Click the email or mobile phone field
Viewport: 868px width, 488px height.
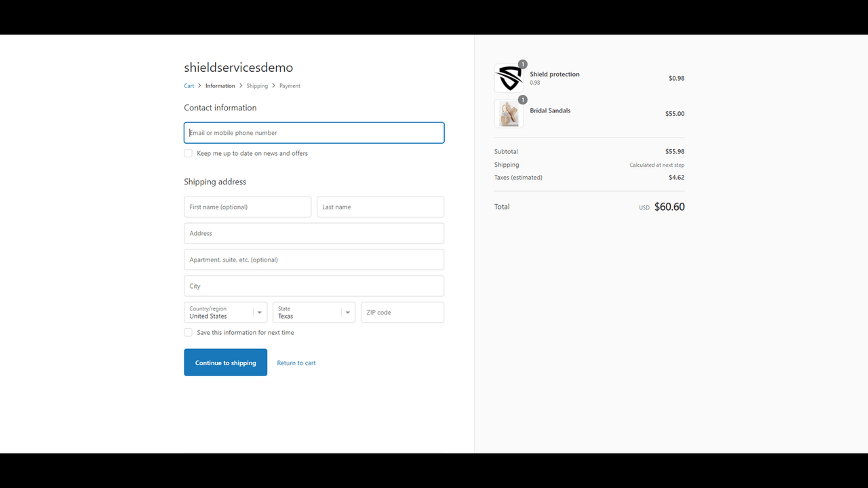click(x=313, y=132)
